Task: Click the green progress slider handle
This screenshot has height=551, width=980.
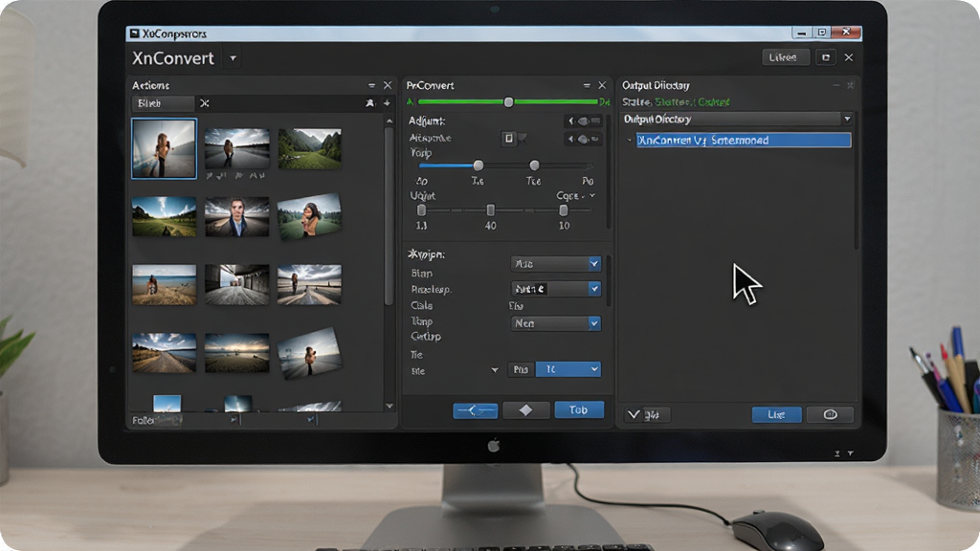Action: pyautogui.click(x=509, y=101)
